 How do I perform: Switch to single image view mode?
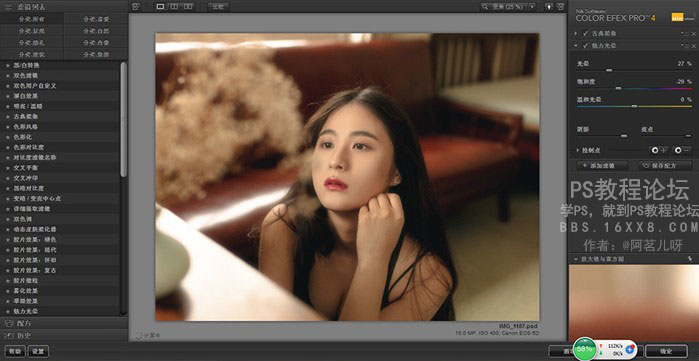pos(160,6)
